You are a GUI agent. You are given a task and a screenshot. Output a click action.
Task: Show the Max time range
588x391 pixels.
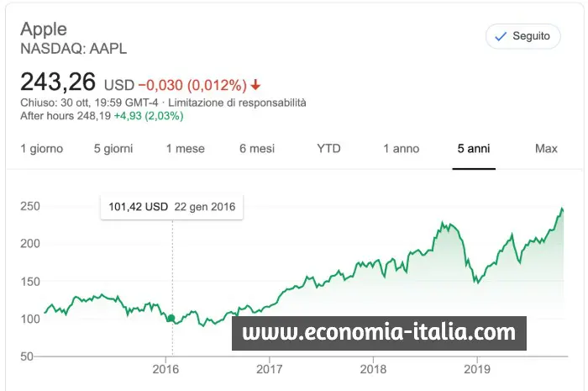(x=546, y=149)
